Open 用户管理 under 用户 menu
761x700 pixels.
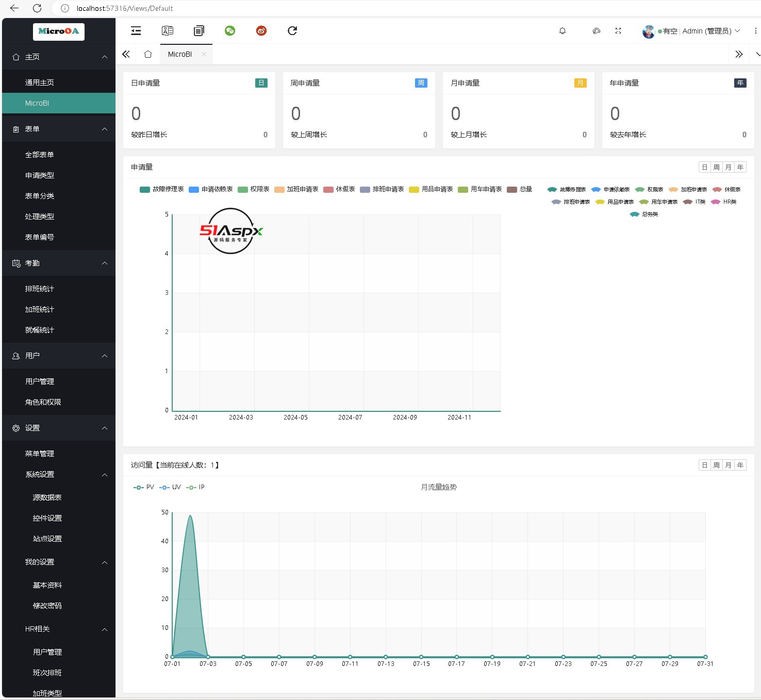tap(40, 381)
